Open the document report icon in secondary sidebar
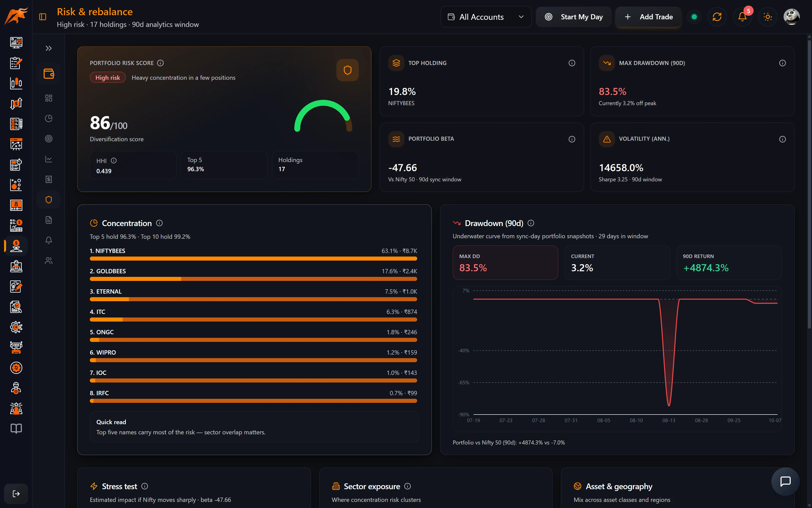 point(49,220)
